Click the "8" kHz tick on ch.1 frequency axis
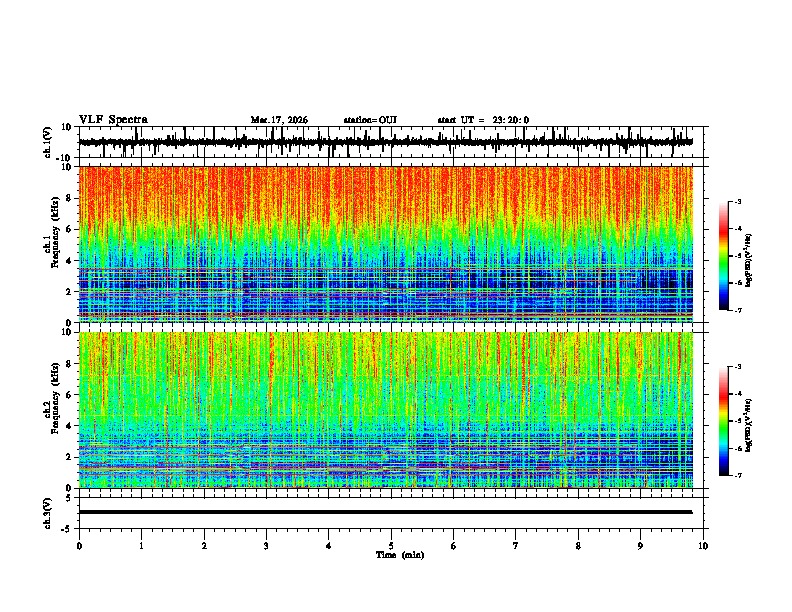The image size is (792, 612). pos(69,198)
